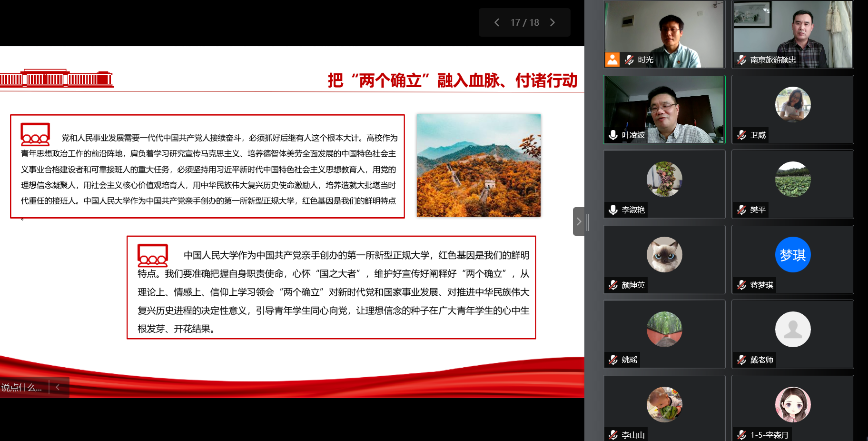
Task: Click muted microphone icon for 樊平
Action: 741,210
